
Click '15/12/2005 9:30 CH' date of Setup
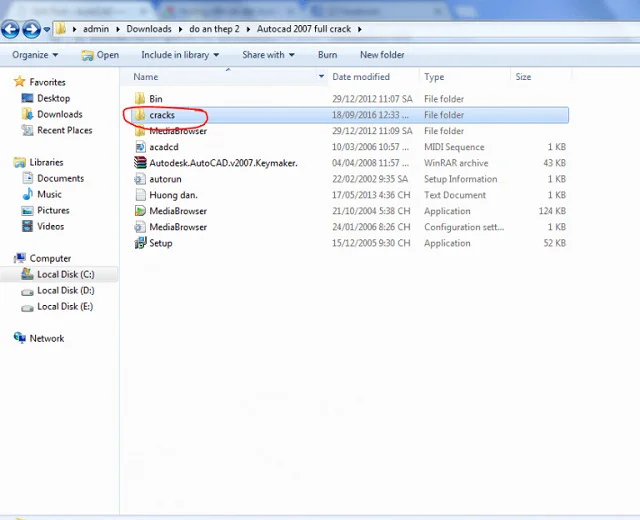click(371, 243)
